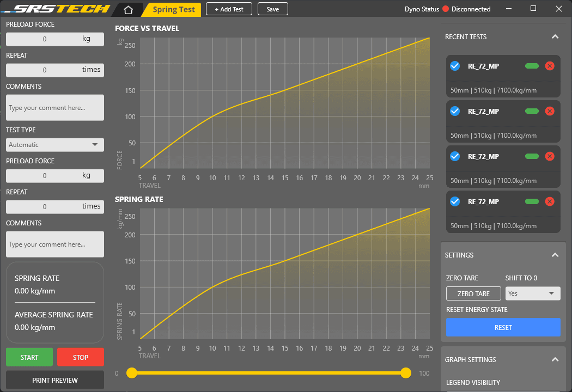
Task: Open the Home tab icon
Action: pos(128,9)
